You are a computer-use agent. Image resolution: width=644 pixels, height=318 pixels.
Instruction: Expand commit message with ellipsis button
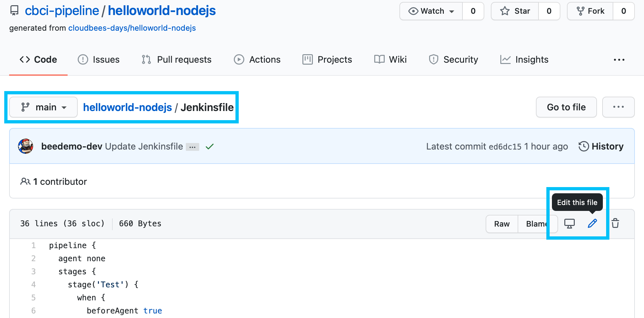192,147
